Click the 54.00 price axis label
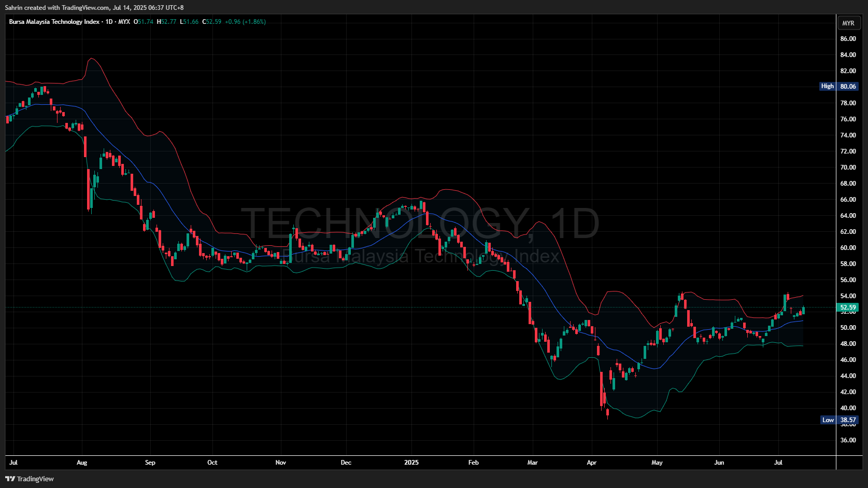Image resolution: width=868 pixels, height=488 pixels. [x=848, y=296]
